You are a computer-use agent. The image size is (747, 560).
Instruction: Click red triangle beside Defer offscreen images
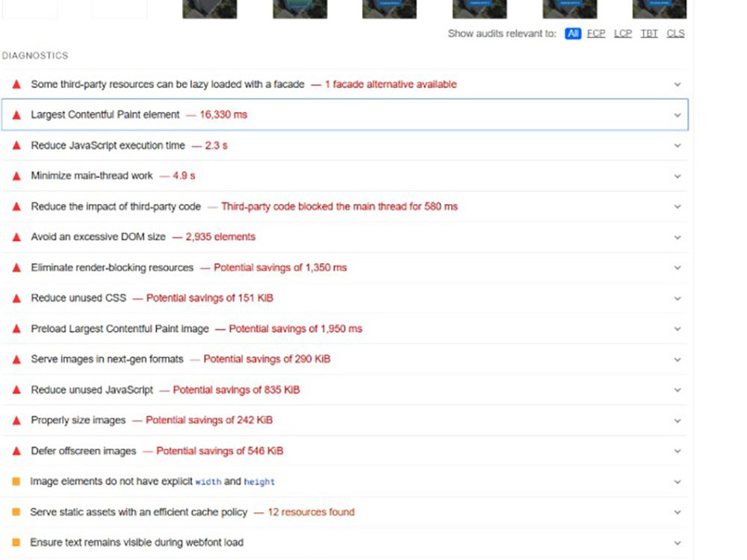tap(16, 450)
